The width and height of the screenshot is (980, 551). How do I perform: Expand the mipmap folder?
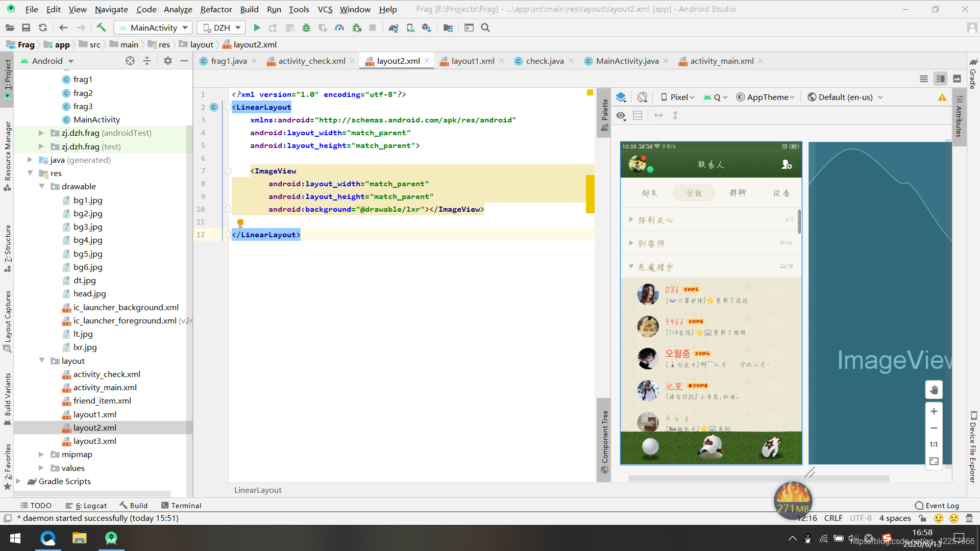[41, 454]
